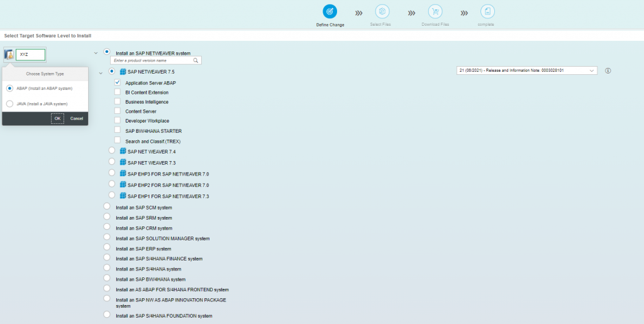Open the release level dropdown 21 (08/2021)
This screenshot has height=324, width=644.
click(x=527, y=70)
